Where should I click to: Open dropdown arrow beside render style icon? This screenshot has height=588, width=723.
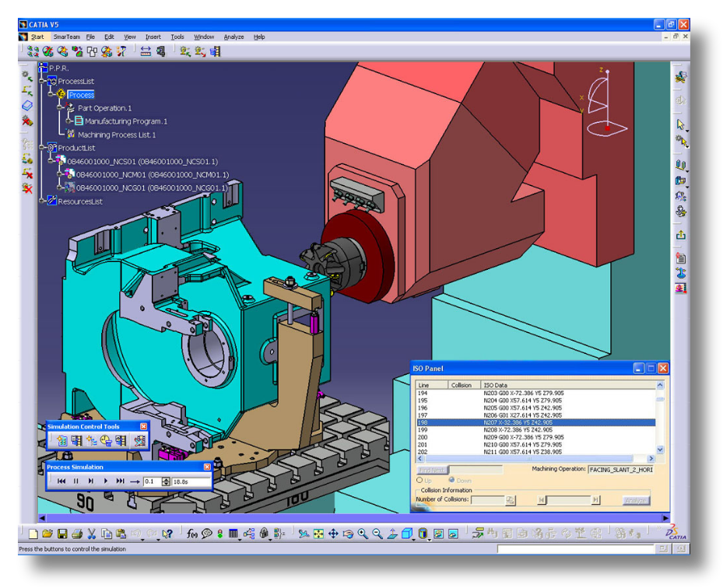[429, 538]
